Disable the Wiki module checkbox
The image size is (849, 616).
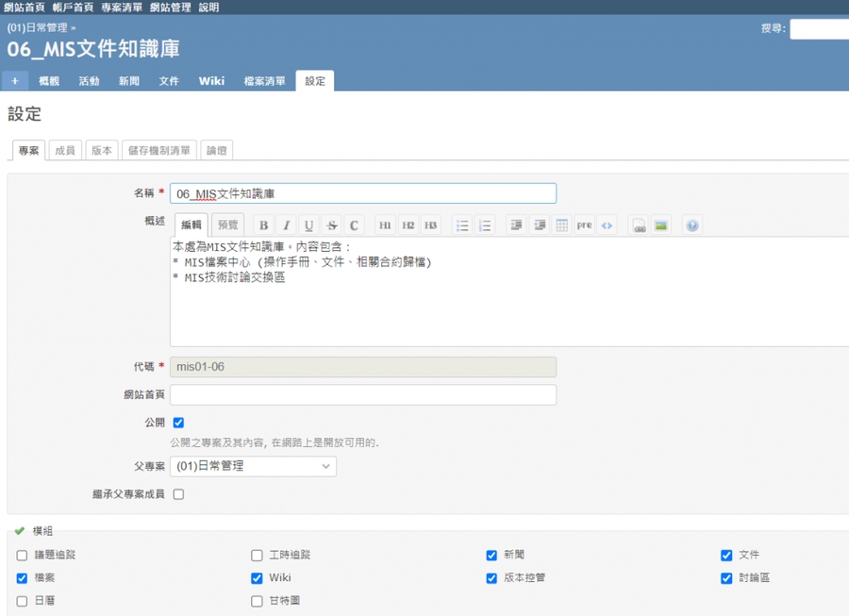pos(257,578)
